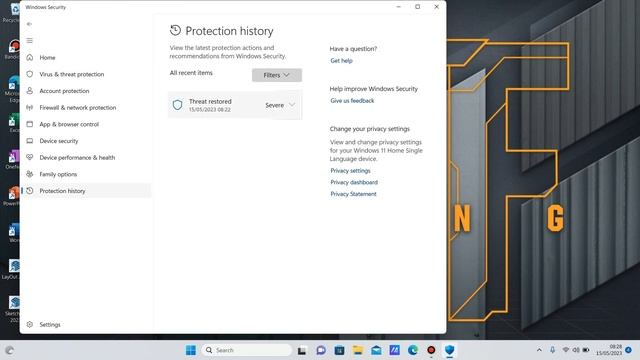Expand the Threat restored Severe chevron
Viewport: 640px width, 360px height.
pyautogui.click(x=292, y=105)
